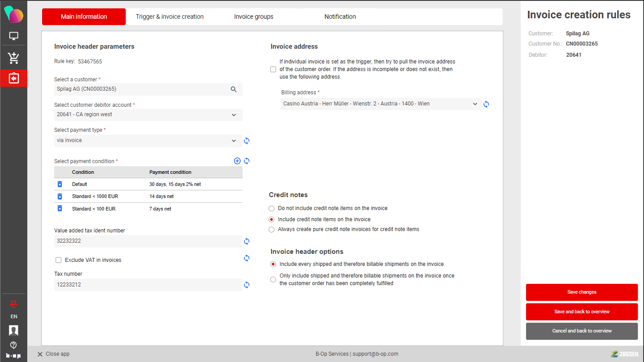The width and height of the screenshot is (644, 362).
Task: Check the pull invoice address option
Action: point(273,69)
